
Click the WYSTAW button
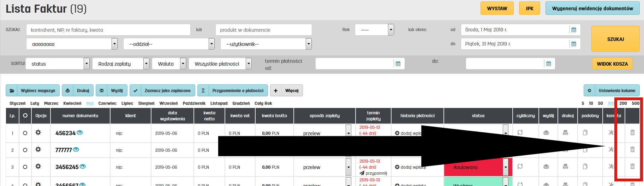tap(497, 8)
